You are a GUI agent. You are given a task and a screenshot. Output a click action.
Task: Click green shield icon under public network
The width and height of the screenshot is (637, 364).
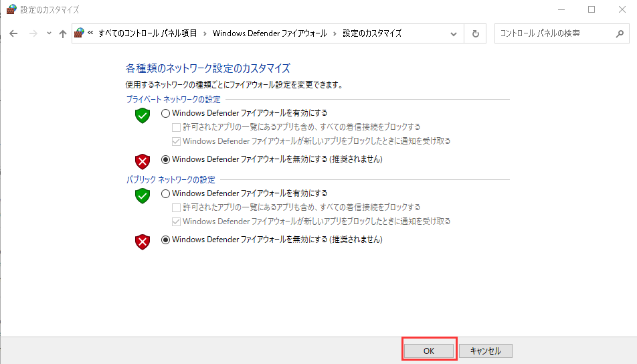click(142, 196)
